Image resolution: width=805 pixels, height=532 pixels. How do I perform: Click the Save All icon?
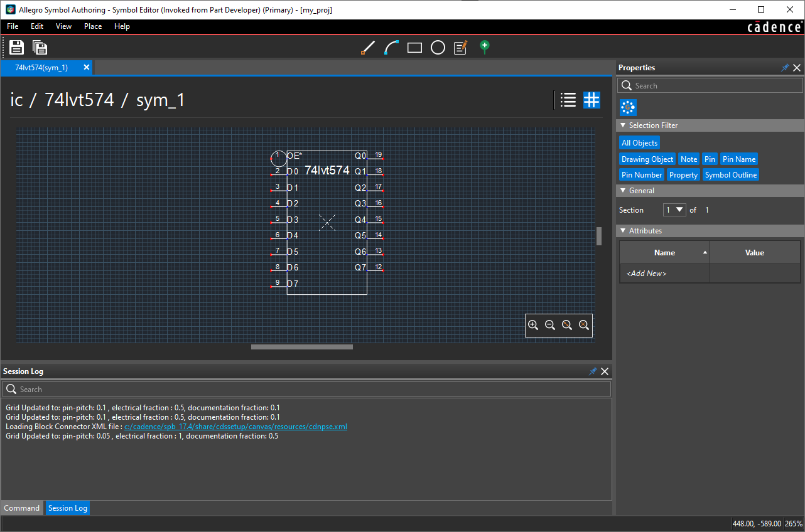point(40,47)
